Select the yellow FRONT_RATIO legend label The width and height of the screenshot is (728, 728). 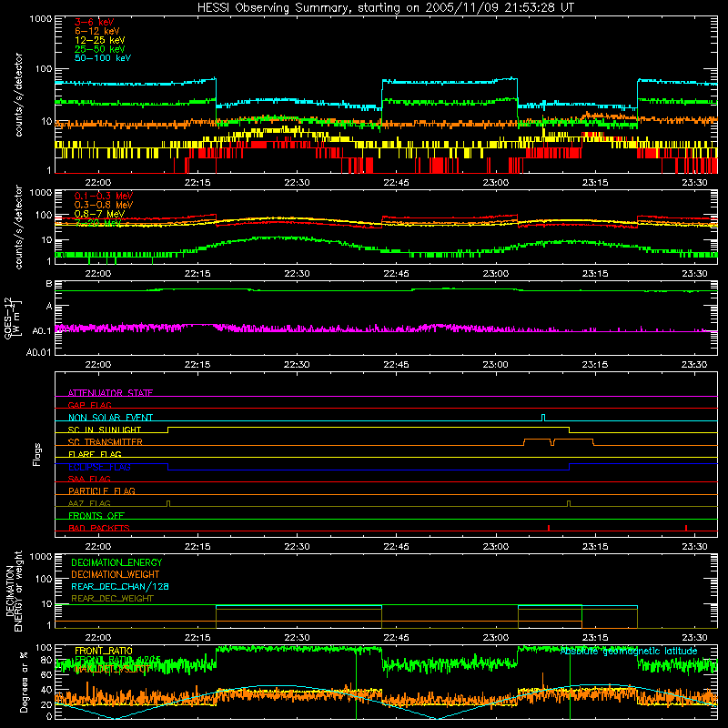tap(104, 651)
